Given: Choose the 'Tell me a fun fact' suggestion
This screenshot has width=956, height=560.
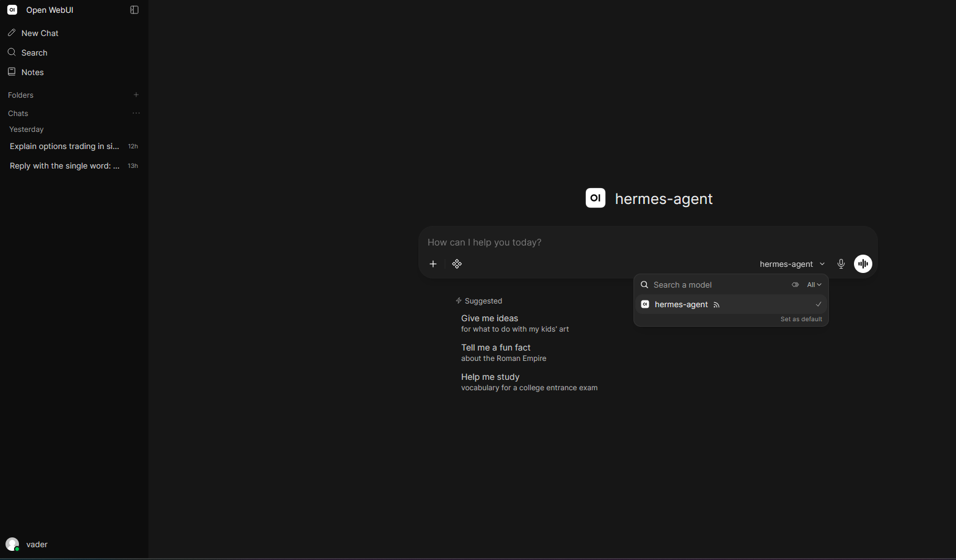Looking at the screenshot, I should 504,352.
